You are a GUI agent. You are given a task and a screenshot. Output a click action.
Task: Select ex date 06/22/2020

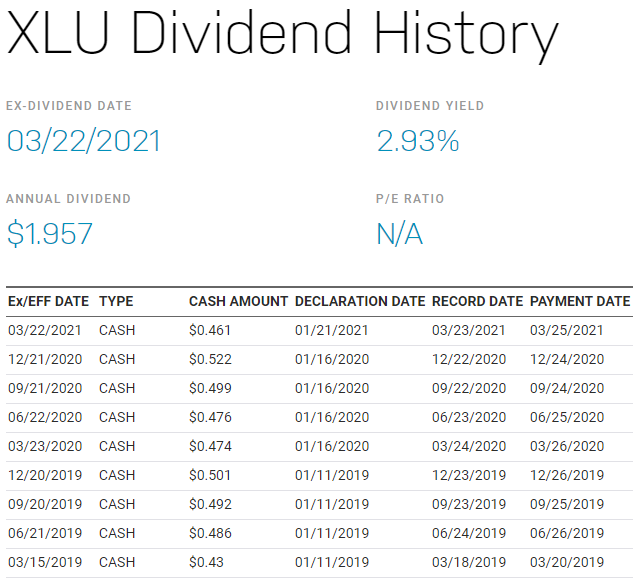45,417
